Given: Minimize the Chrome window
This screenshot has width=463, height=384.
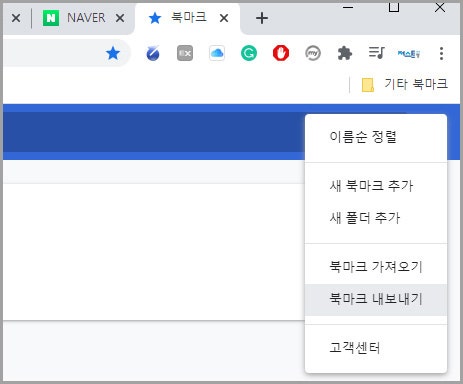Looking at the screenshot, I should 348,7.
